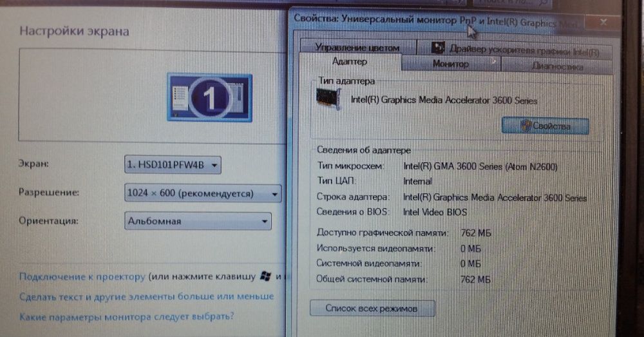Click the Intel(R) GMA 3600 Series (Atom N2600) value
This screenshot has height=337, width=644.
click(x=480, y=166)
